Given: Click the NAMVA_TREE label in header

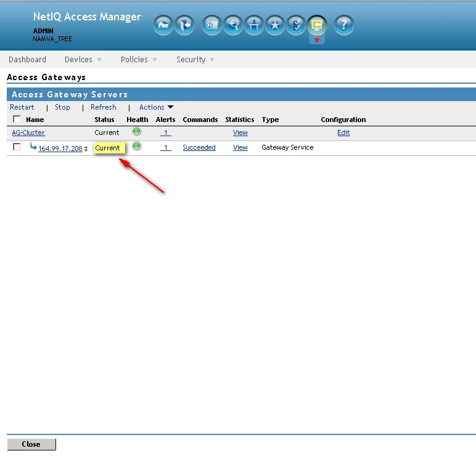Looking at the screenshot, I should (x=52, y=39).
